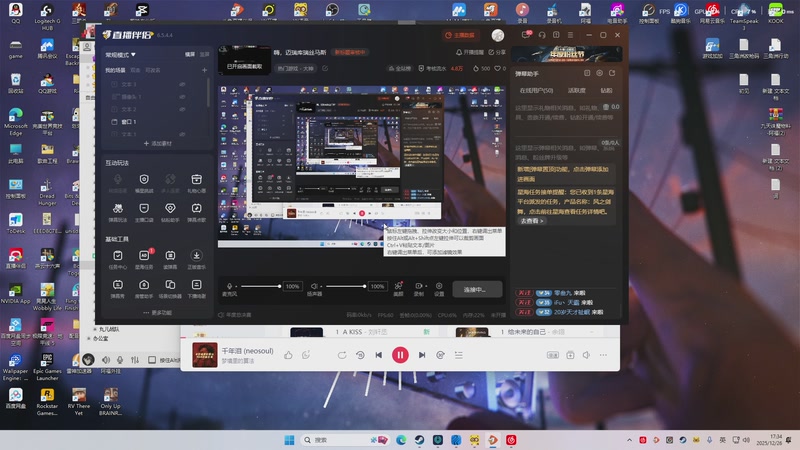The width and height of the screenshot is (800, 450).
Task: Like the song in the music player
Action: pos(288,355)
